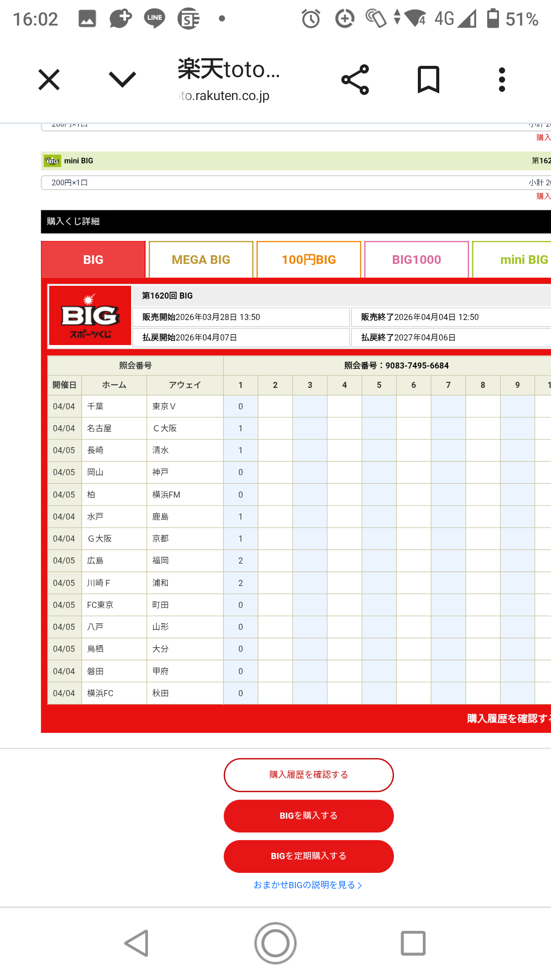Switch to the 100円BIG tab

[x=309, y=260]
